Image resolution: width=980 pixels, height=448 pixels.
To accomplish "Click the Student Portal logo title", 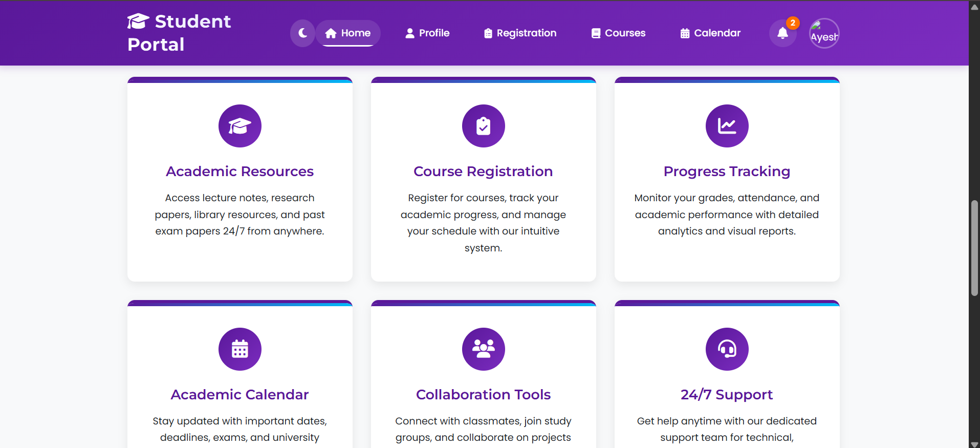I will [180, 33].
